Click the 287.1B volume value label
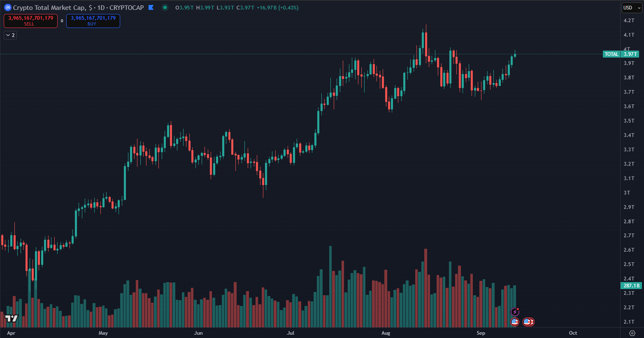 631,286
